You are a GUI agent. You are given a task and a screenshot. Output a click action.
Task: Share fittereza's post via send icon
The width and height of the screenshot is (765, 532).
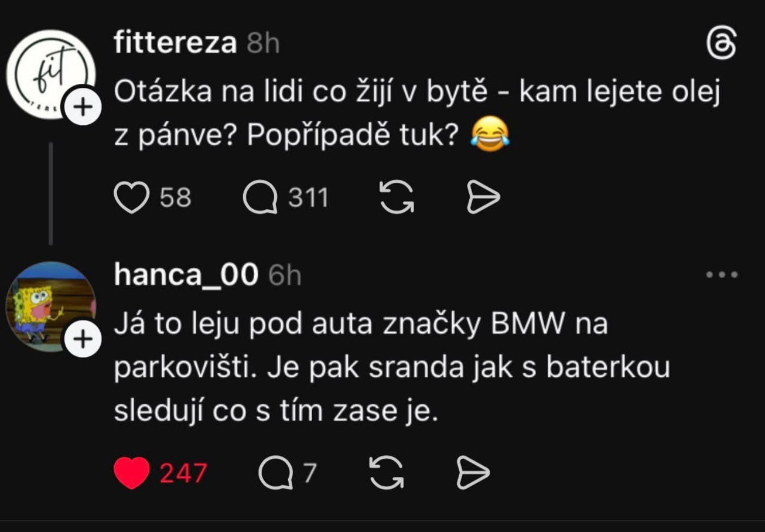483,197
